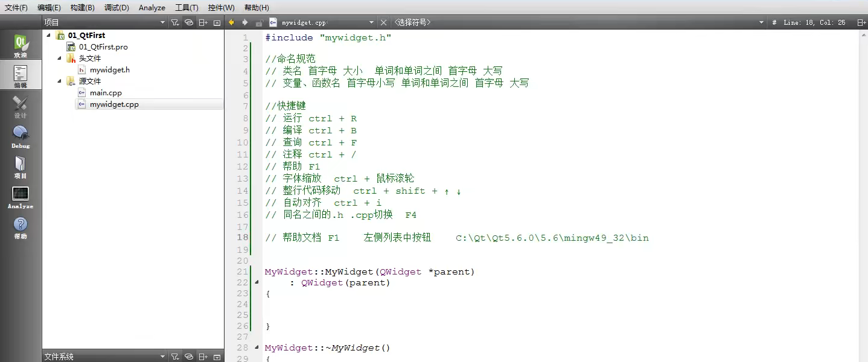This screenshot has height=362, width=868.
Task: Click the comment line 运行 ctrl + R
Action: coord(311,118)
